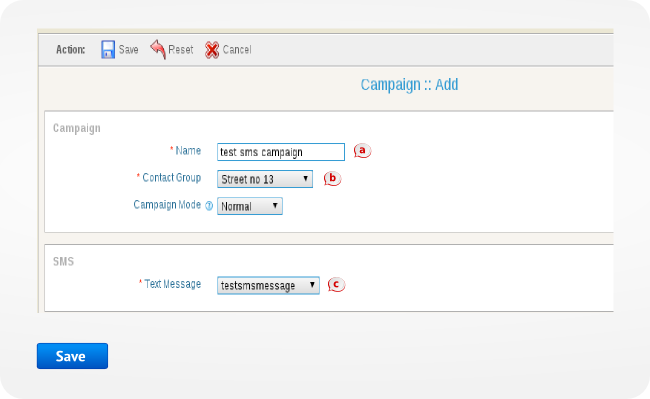This screenshot has height=399, width=650.
Task: Click the red X Cancel icon
Action: (212, 50)
